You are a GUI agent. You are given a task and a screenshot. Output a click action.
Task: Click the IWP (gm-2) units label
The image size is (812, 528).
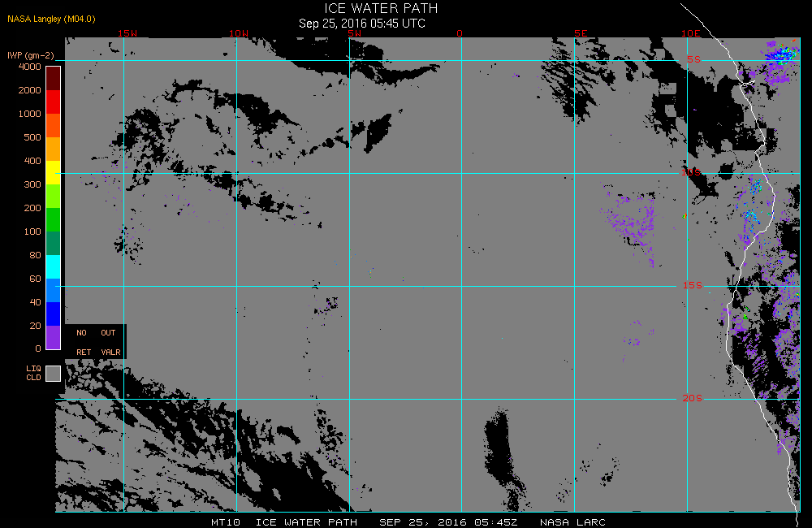point(31,55)
